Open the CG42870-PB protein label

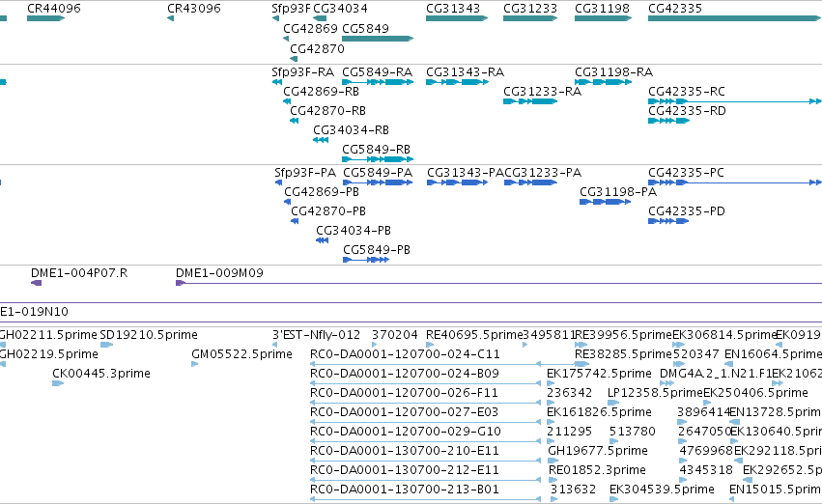(328, 211)
